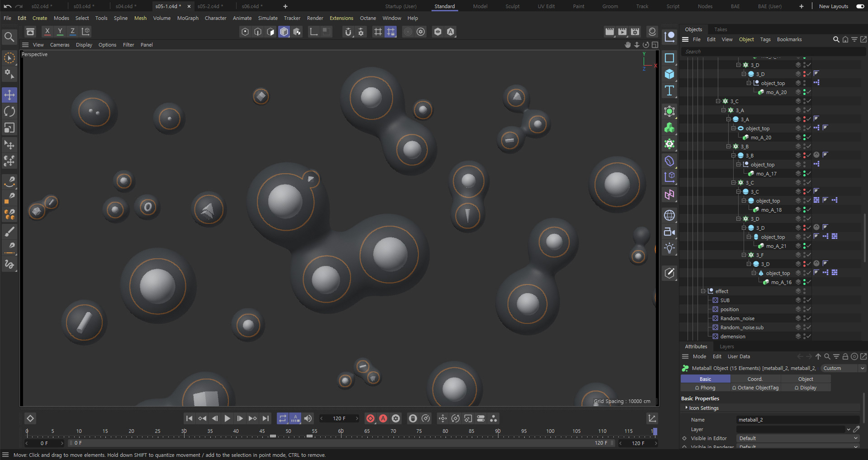Open Edit Render Settings gear clapperboard icon
Image resolution: width=868 pixels, height=460 pixels.
[x=635, y=31]
